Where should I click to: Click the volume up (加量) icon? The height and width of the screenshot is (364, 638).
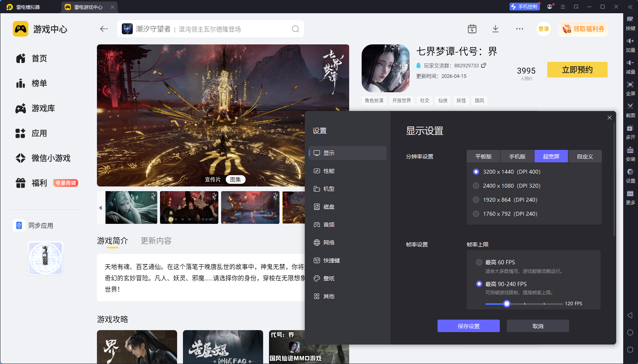[x=630, y=41]
